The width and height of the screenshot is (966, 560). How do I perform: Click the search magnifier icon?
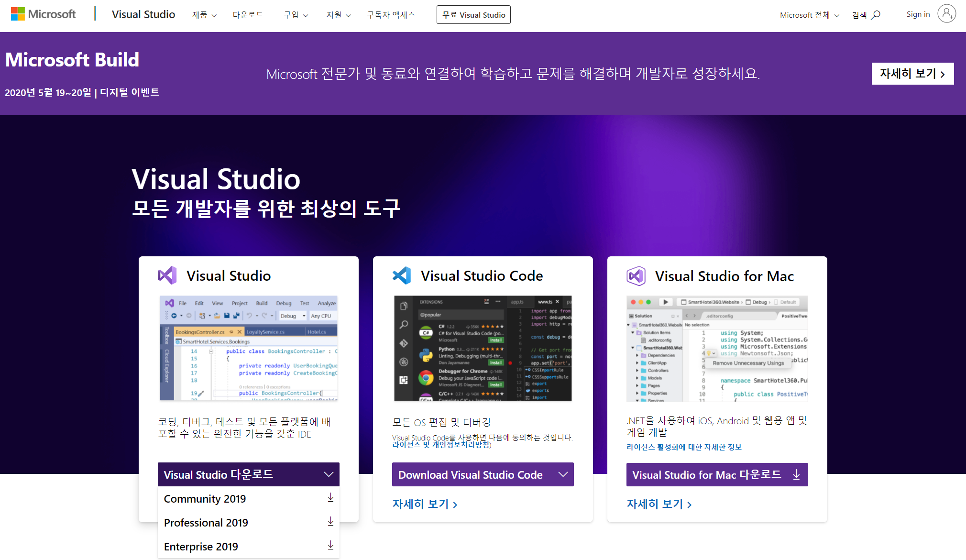(876, 15)
